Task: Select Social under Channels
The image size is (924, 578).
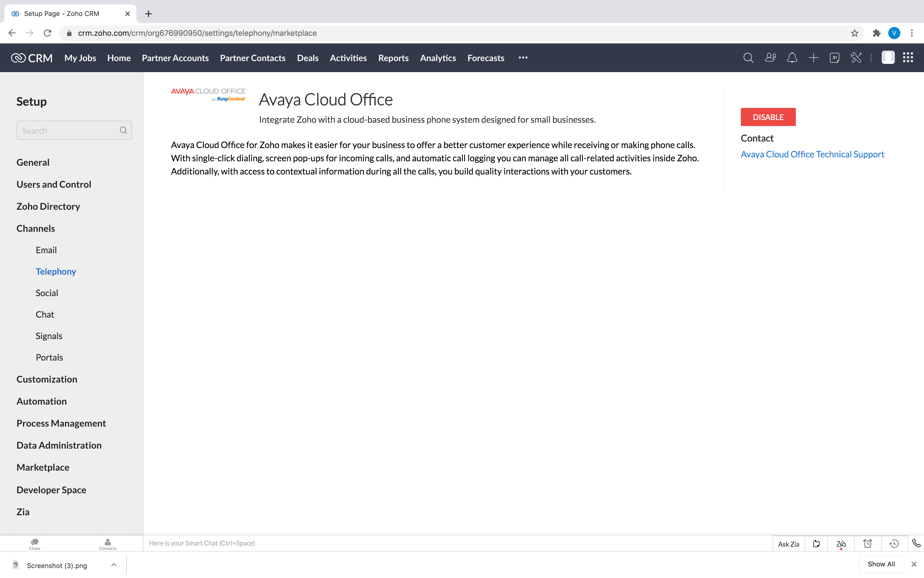Action: coord(46,293)
